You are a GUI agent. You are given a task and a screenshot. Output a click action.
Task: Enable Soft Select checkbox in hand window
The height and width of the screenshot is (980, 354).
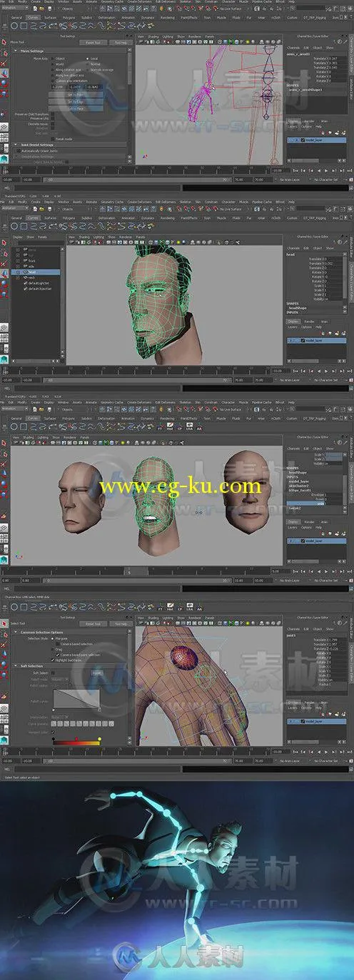coord(53,673)
